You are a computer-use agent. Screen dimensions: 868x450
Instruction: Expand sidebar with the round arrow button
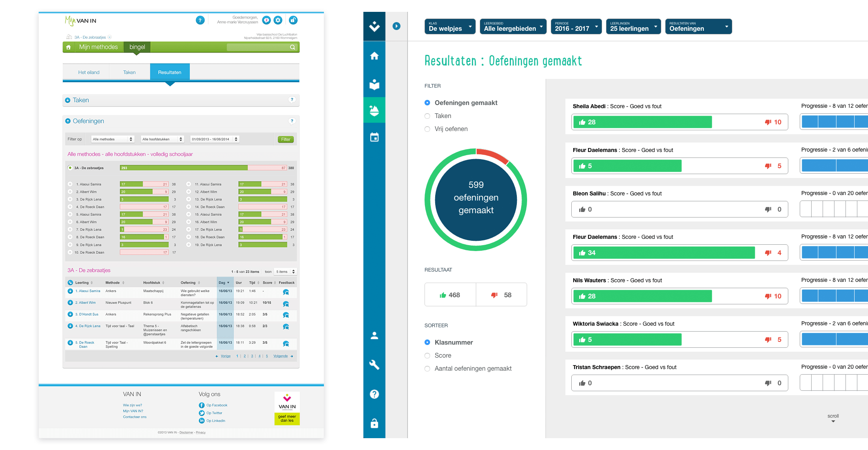(x=397, y=26)
